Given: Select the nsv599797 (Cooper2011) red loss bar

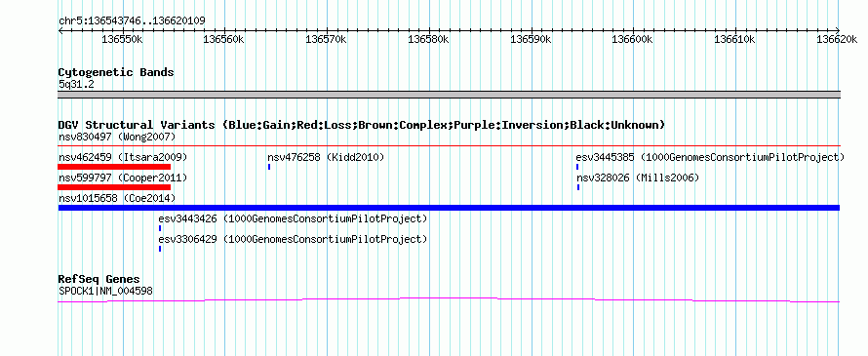Looking at the screenshot, I should (114, 186).
